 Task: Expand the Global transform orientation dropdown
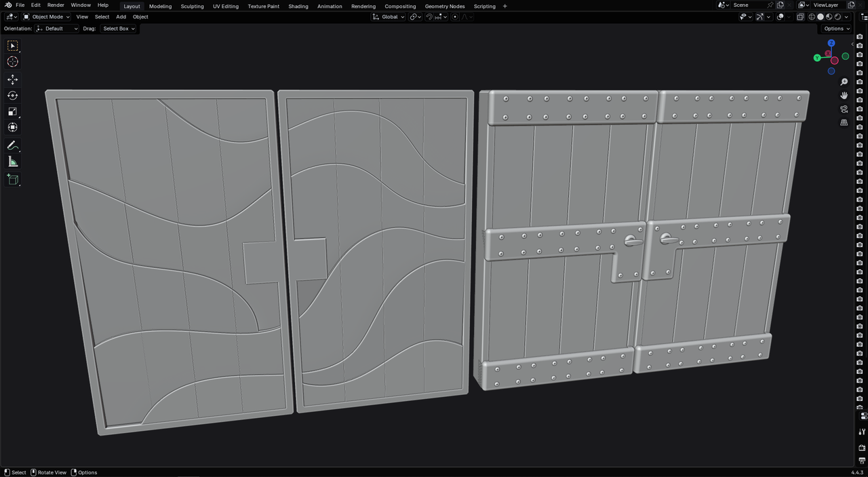point(389,17)
